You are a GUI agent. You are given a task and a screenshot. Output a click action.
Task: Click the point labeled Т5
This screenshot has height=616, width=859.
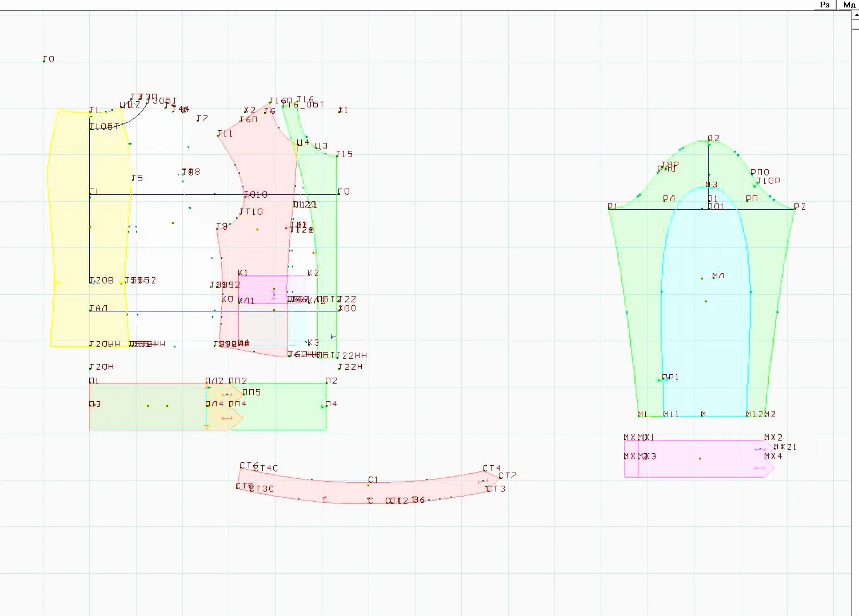[137, 178]
